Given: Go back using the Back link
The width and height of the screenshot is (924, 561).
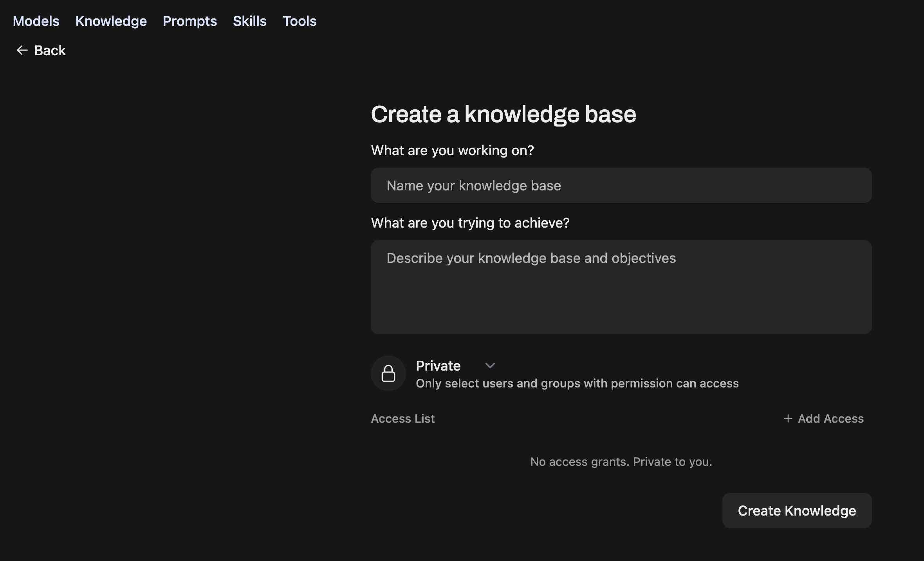Looking at the screenshot, I should tap(40, 50).
